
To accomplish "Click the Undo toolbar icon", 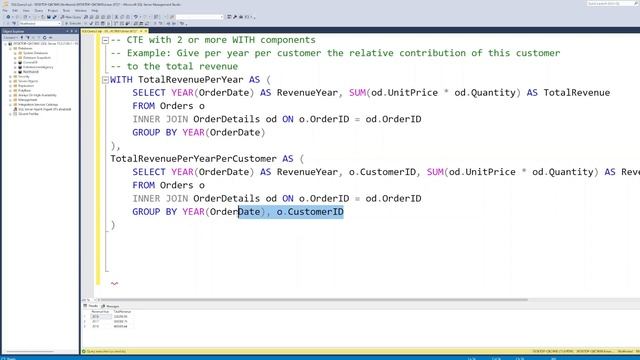I will [x=136, y=17].
